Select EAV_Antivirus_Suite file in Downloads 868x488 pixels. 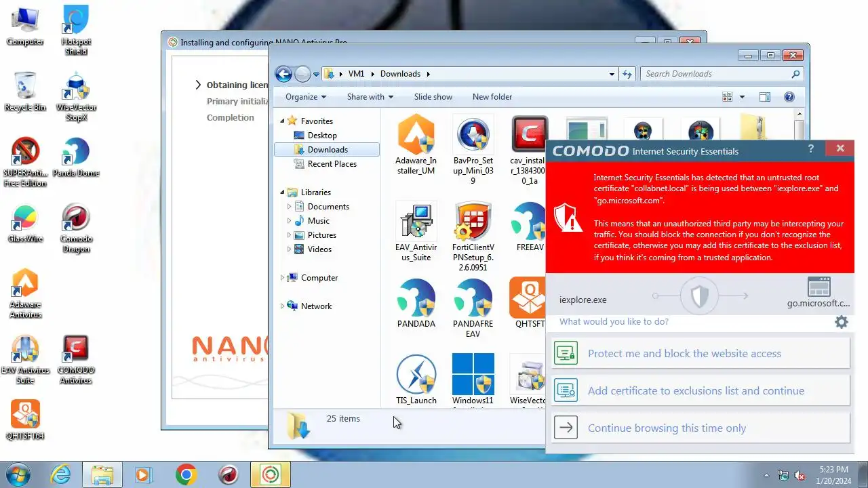coord(416,232)
